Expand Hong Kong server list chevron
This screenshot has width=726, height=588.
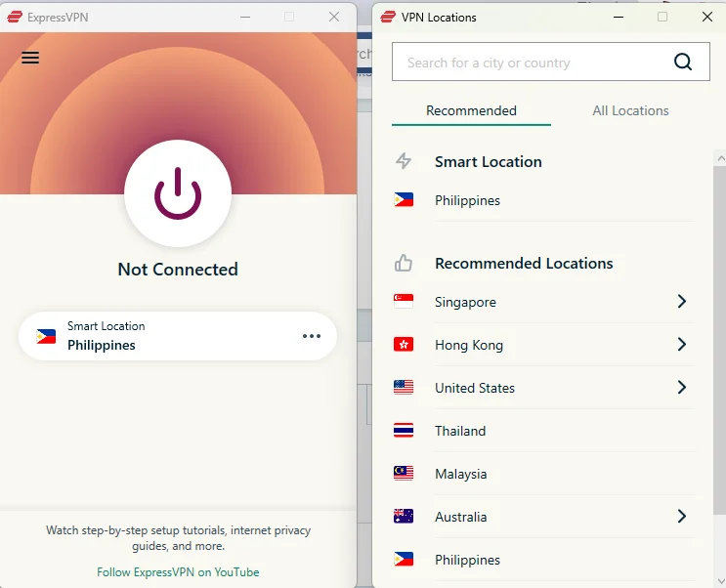pyautogui.click(x=682, y=345)
